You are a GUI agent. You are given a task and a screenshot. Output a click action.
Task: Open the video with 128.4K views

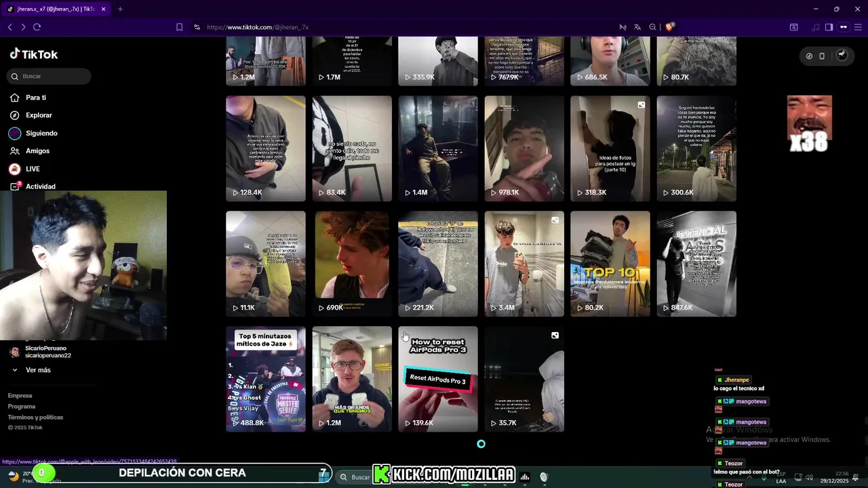(266, 148)
